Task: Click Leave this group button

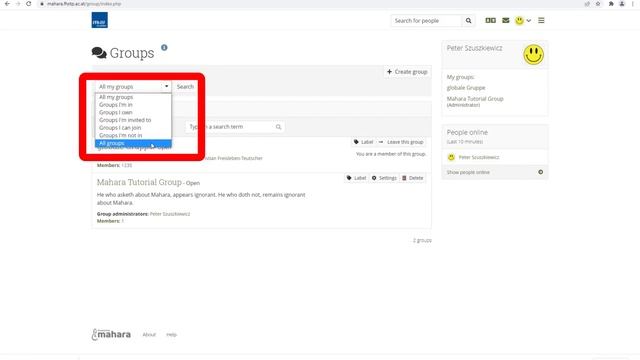Action: pos(401,142)
